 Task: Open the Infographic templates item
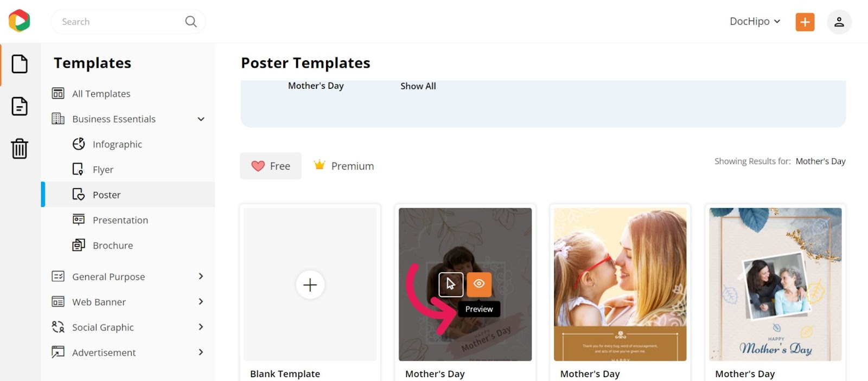[117, 144]
